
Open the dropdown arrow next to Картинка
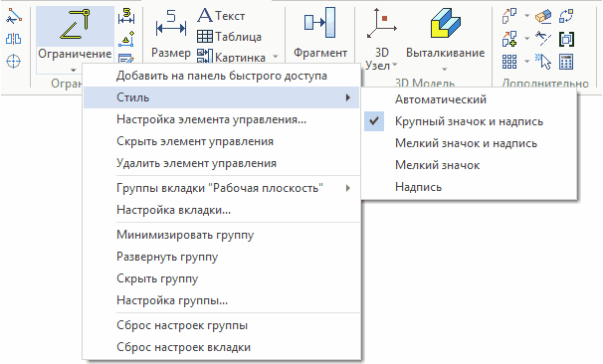tap(276, 57)
